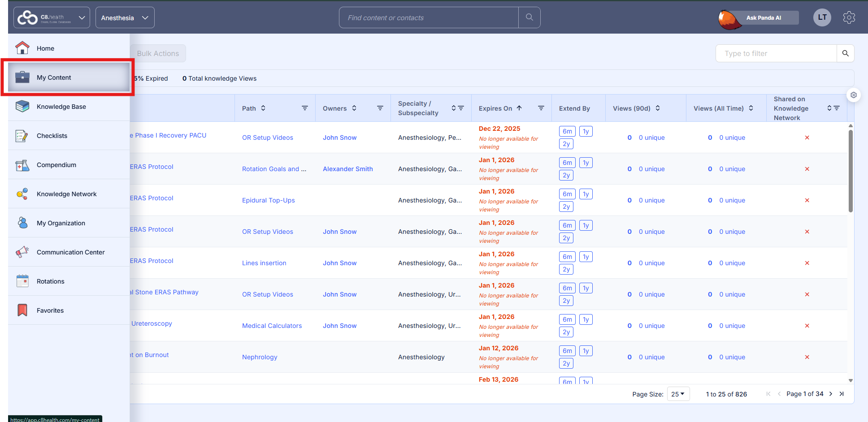Focus the Type to filter field

pyautogui.click(x=776, y=53)
